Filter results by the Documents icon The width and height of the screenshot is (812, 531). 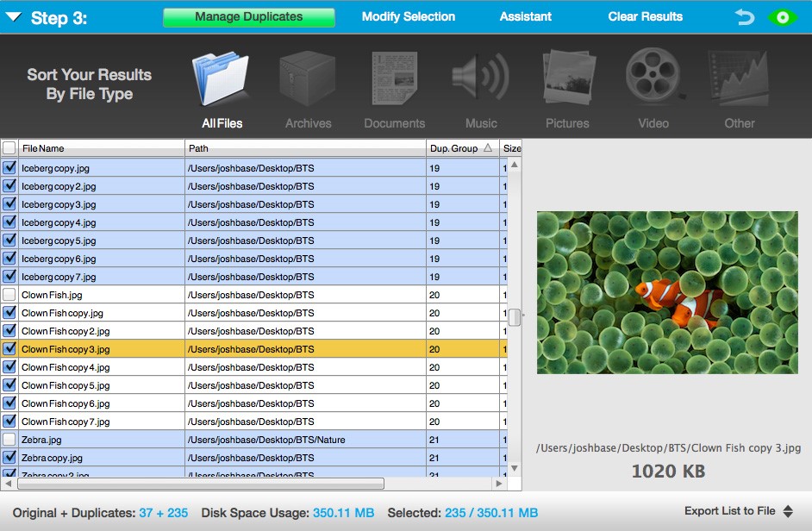(x=394, y=78)
